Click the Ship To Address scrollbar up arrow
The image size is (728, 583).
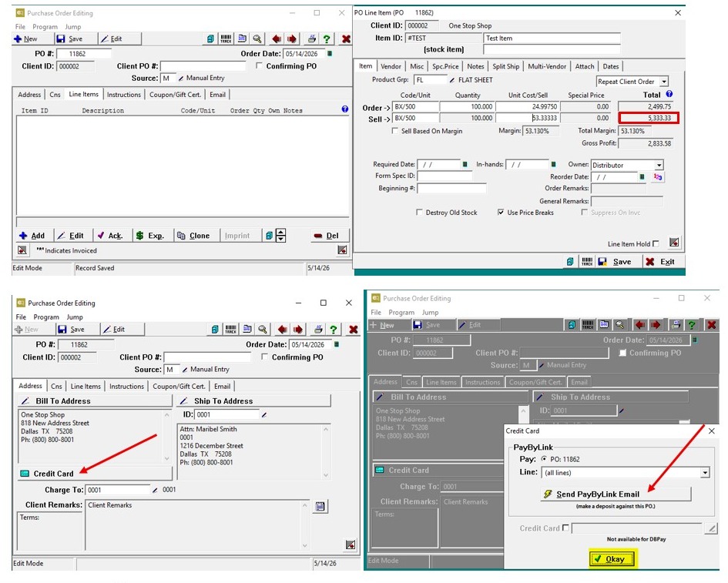point(326,430)
